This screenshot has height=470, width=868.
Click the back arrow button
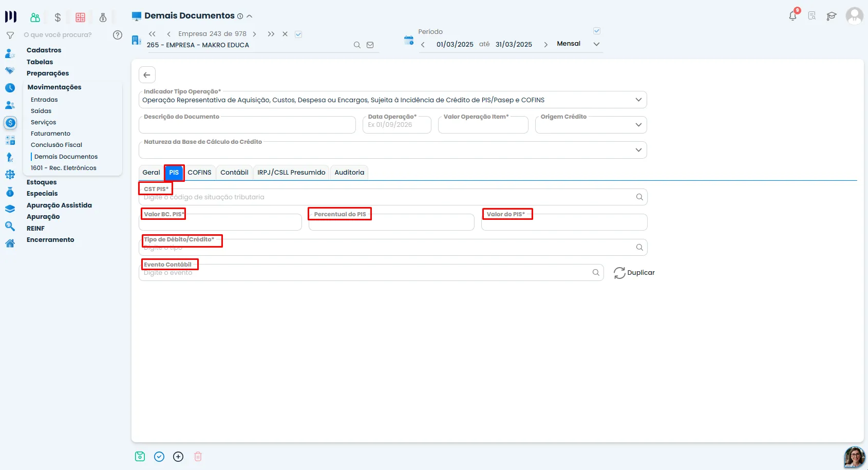point(147,75)
